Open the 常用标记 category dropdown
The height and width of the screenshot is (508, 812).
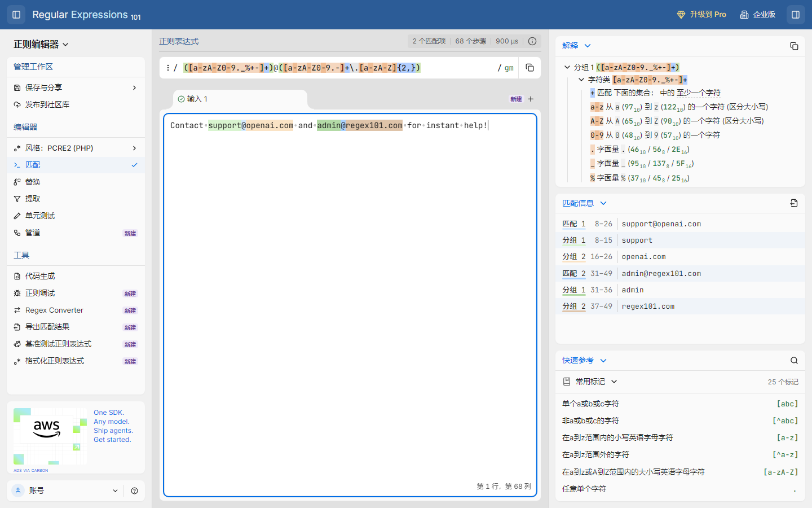(590, 382)
